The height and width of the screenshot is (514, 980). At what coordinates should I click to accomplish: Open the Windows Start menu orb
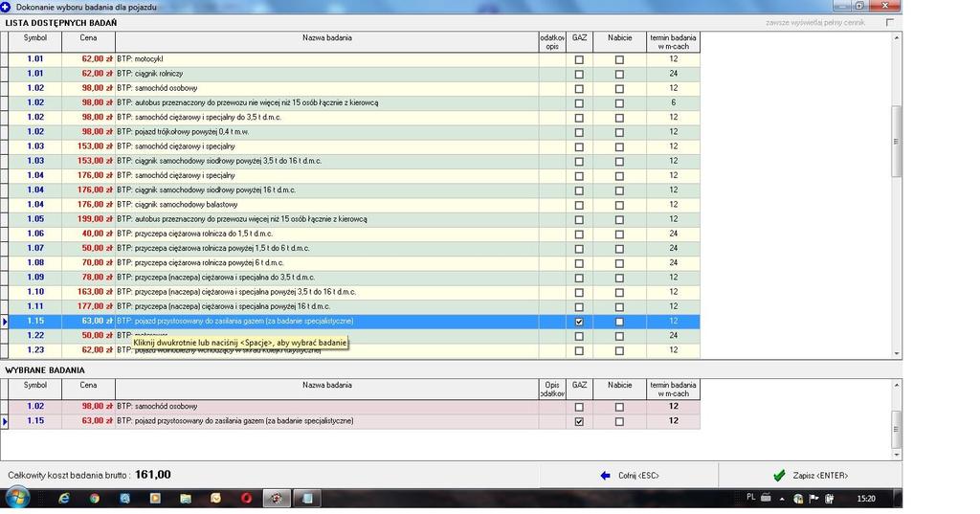tap(17, 498)
